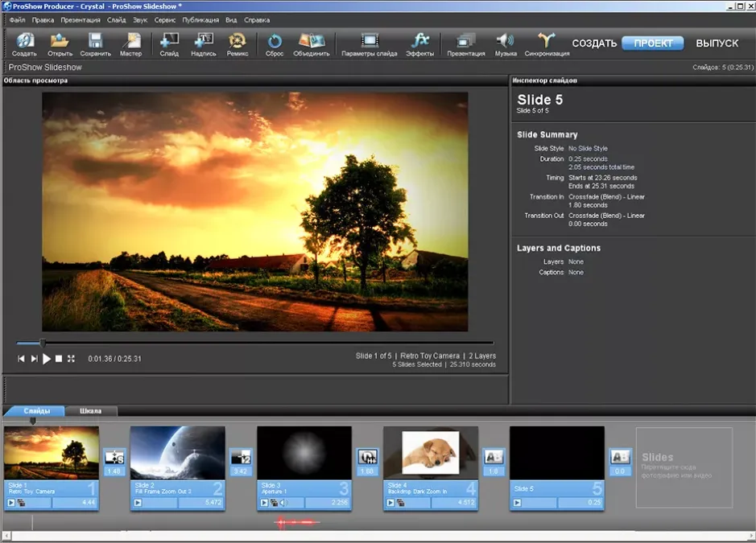This screenshot has height=543, width=756.
Task: Open the Сервис menu
Action: 165,20
